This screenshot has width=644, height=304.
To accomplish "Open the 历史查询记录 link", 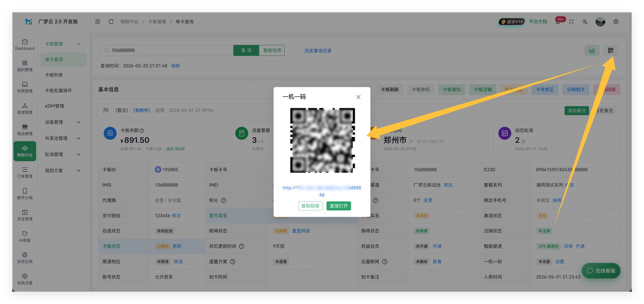I will (x=318, y=51).
